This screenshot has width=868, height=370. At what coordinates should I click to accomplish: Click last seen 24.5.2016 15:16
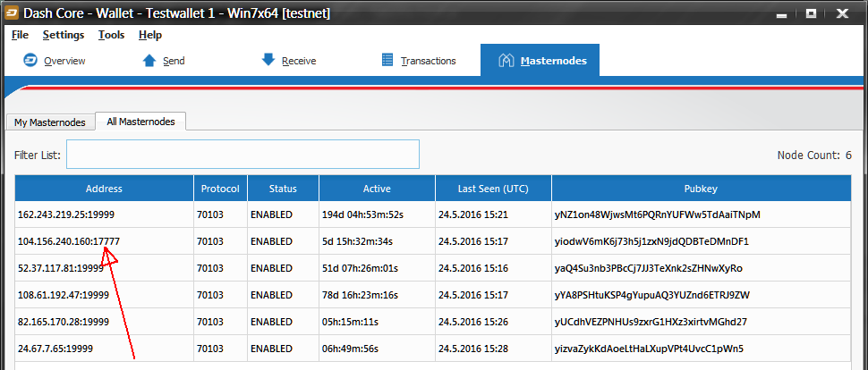(x=473, y=268)
